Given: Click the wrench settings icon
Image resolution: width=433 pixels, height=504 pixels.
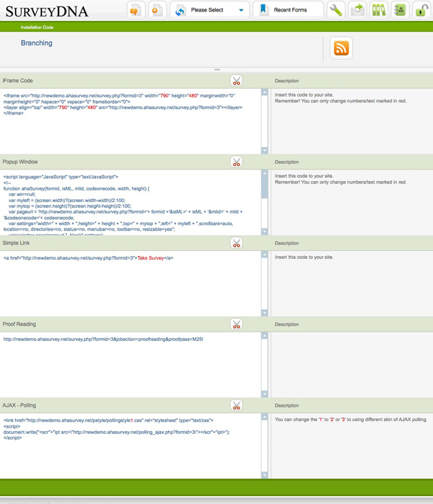Looking at the screenshot, I should click(336, 10).
